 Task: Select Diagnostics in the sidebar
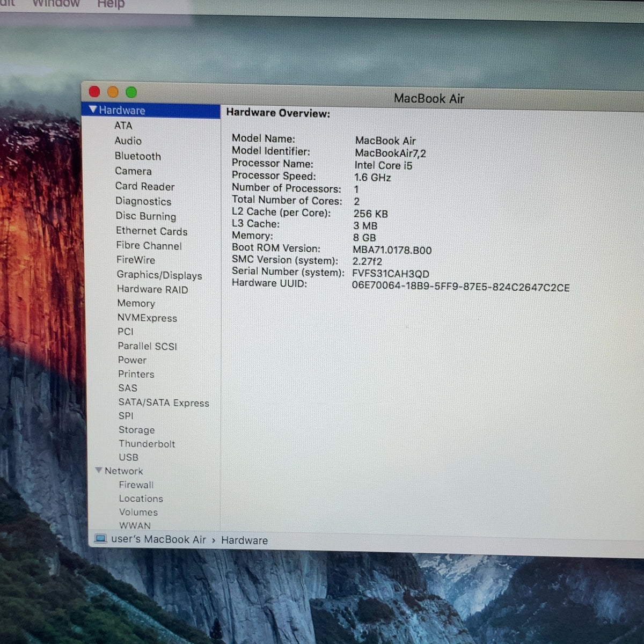[143, 201]
